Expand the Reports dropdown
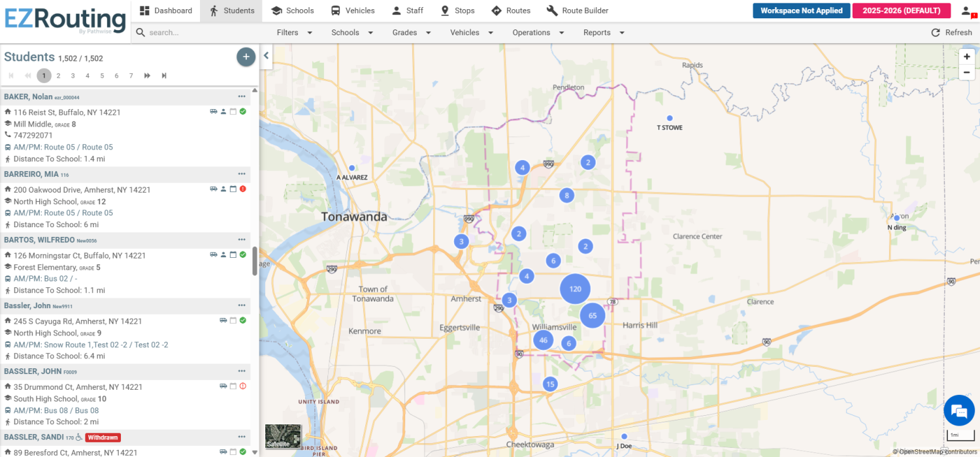980x457 pixels. tap(604, 33)
